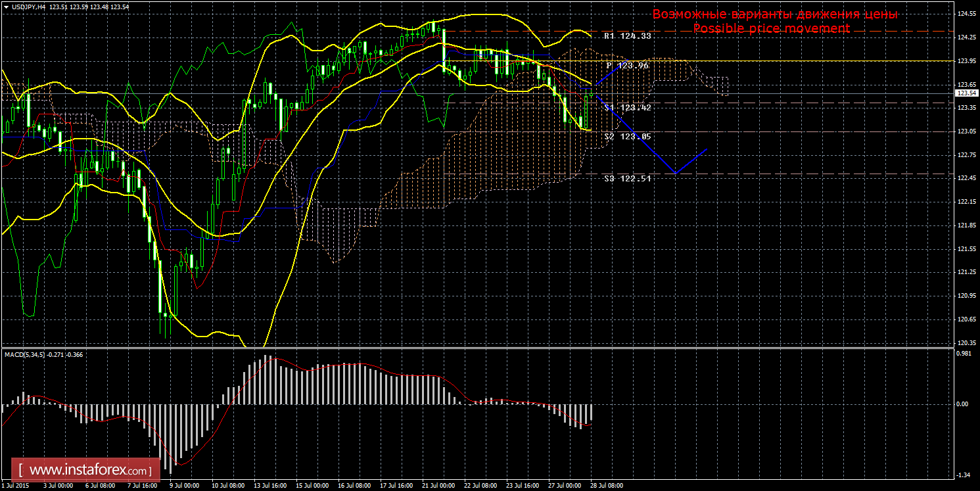This screenshot has width=980, height=491.
Task: Click the current price tag 123.54 on the price axis
Action: [x=966, y=94]
